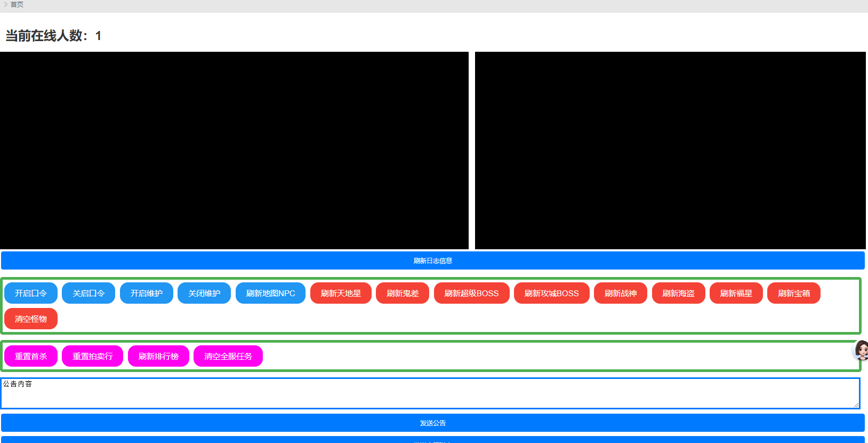This screenshot has width=868, height=443.
Task: Trigger 刷新超级BOSS button
Action: point(471,293)
